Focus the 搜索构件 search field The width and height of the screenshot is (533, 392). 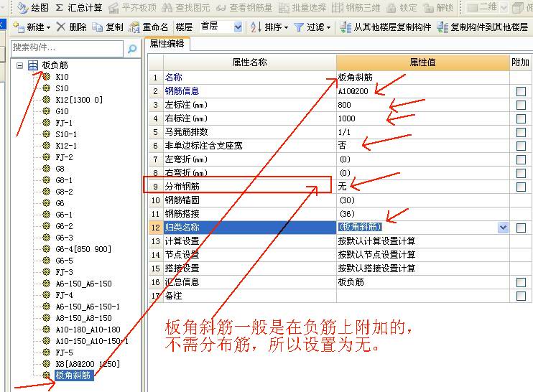click(67, 48)
